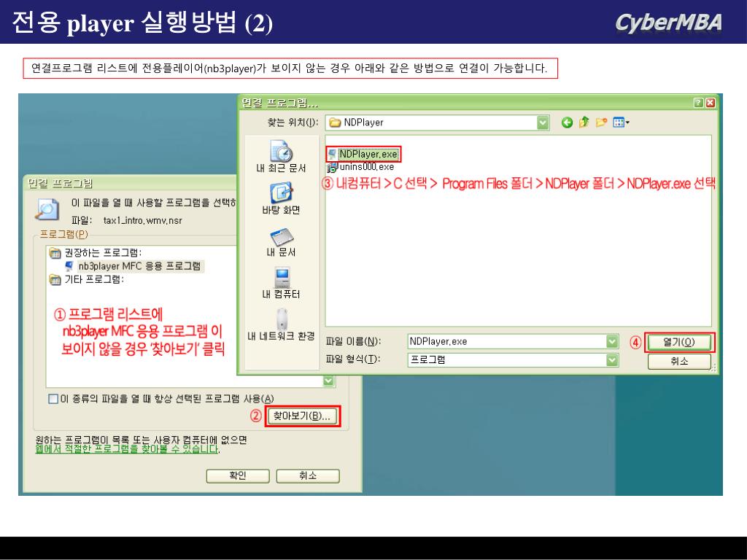Click the Recommended Programs (권장하는 프로그램) group
Viewport: 747px width, 560px height.
[96, 252]
